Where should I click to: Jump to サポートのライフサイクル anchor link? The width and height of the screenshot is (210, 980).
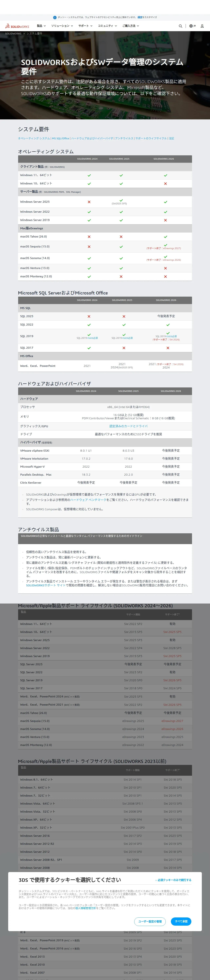tap(151, 139)
